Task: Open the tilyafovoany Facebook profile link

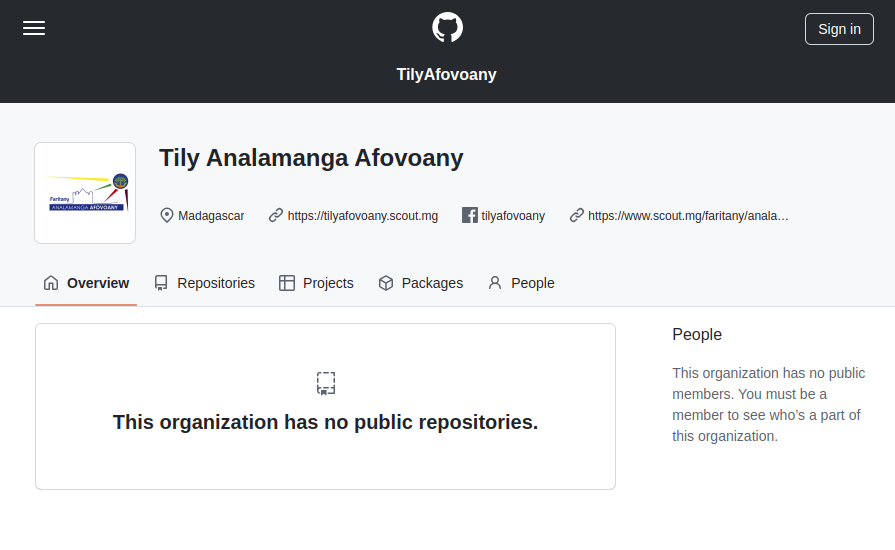Action: 513,215
